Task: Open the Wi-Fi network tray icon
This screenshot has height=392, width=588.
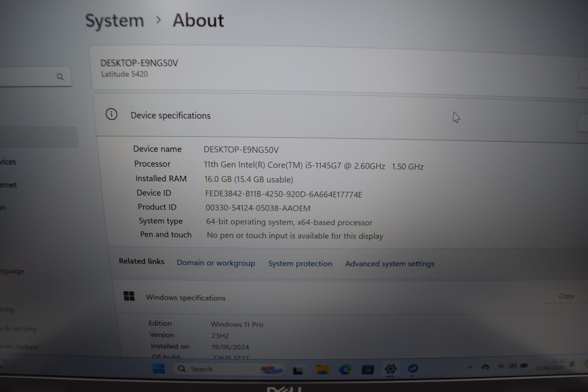Action: tap(501, 367)
